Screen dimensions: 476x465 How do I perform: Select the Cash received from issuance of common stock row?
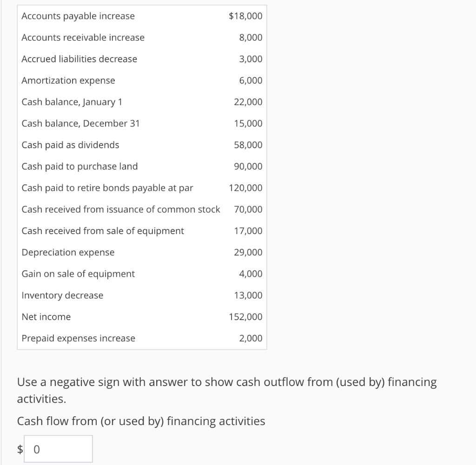pyautogui.click(x=121, y=209)
